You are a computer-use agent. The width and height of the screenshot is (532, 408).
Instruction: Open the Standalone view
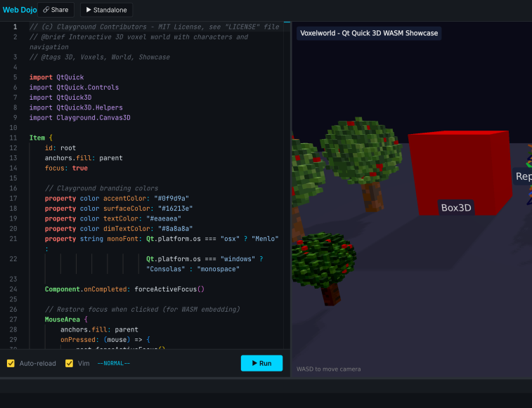click(106, 10)
